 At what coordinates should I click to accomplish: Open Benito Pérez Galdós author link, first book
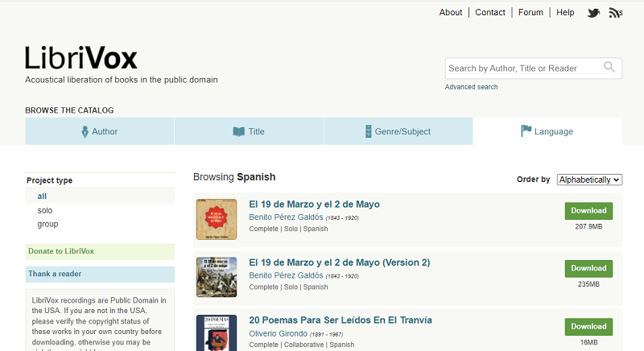pos(286,217)
